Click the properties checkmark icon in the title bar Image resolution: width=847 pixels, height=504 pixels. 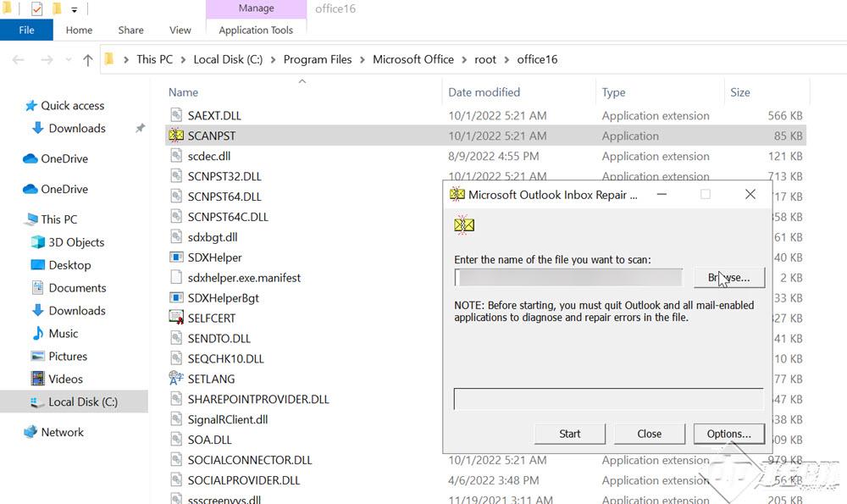point(36,8)
